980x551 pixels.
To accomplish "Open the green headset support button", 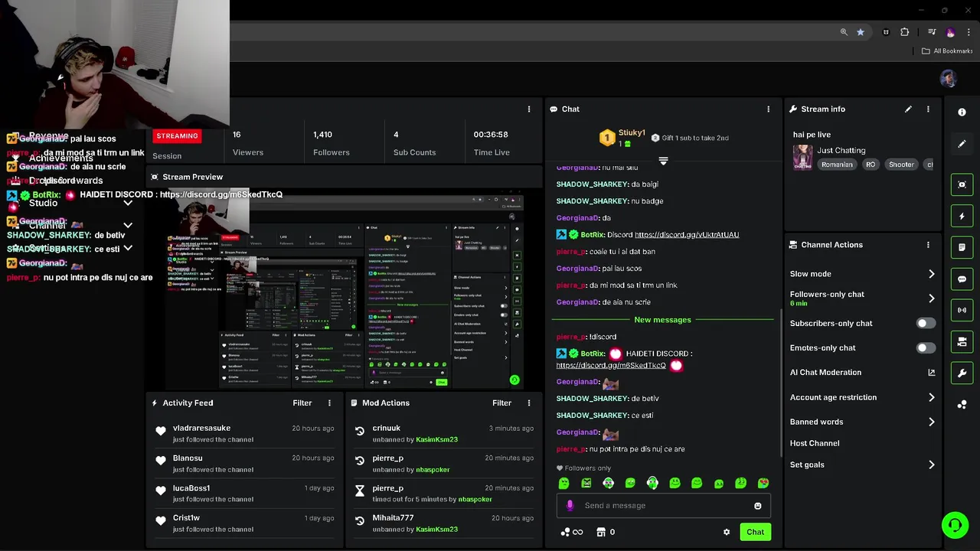I will [955, 525].
